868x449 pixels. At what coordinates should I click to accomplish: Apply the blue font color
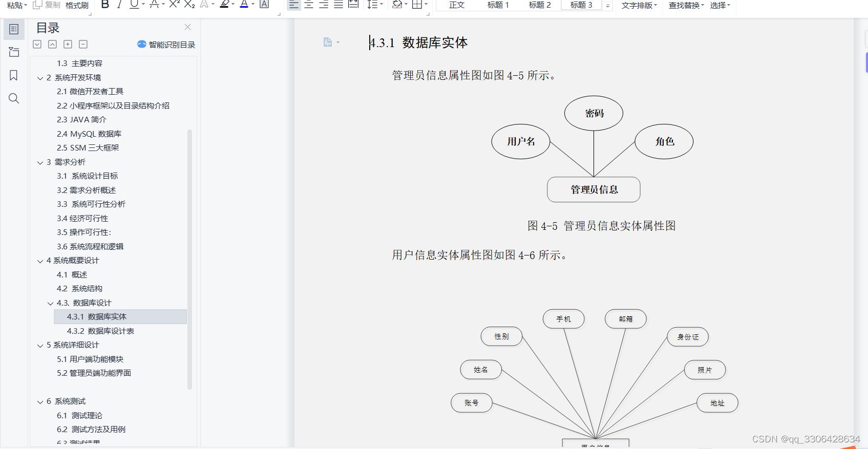[244, 5]
